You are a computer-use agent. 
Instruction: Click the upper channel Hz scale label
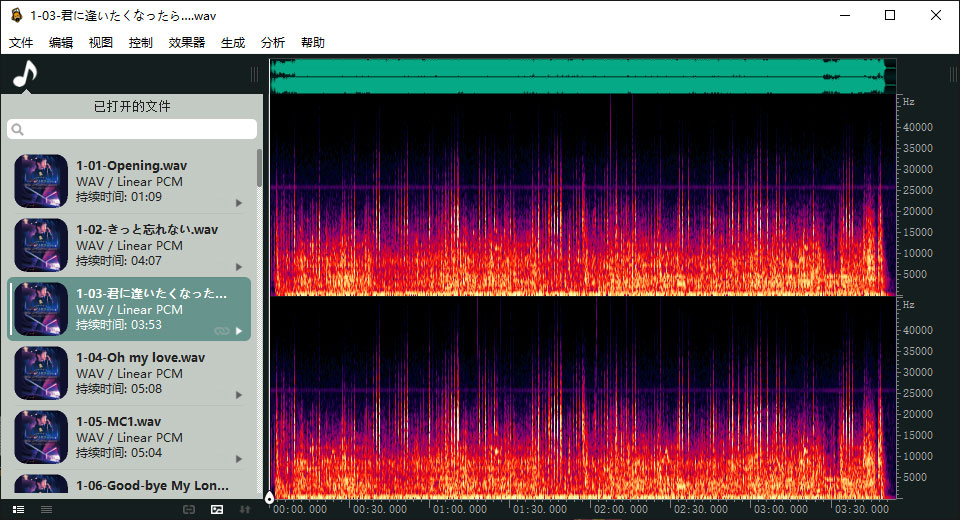(909, 102)
